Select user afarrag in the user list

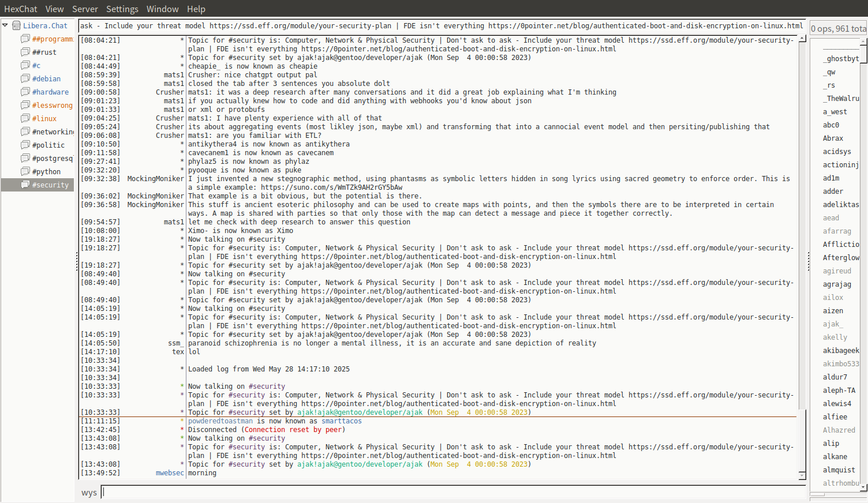coord(837,231)
